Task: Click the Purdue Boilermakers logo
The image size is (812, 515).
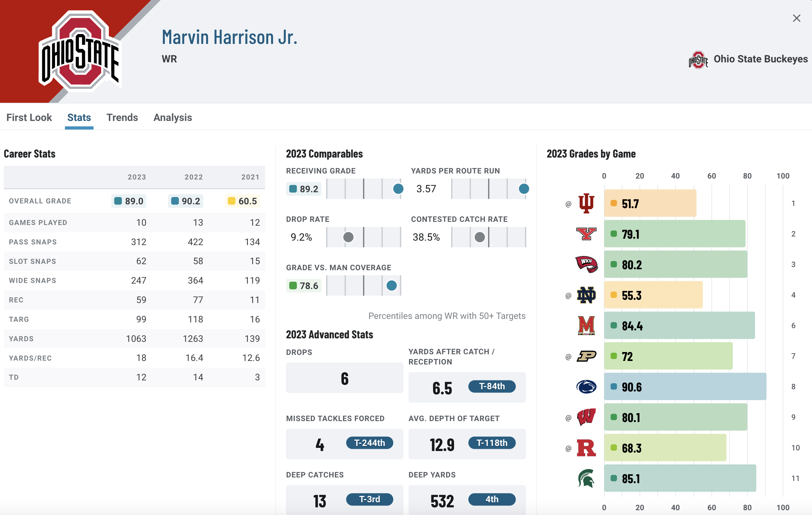Action: (x=586, y=356)
